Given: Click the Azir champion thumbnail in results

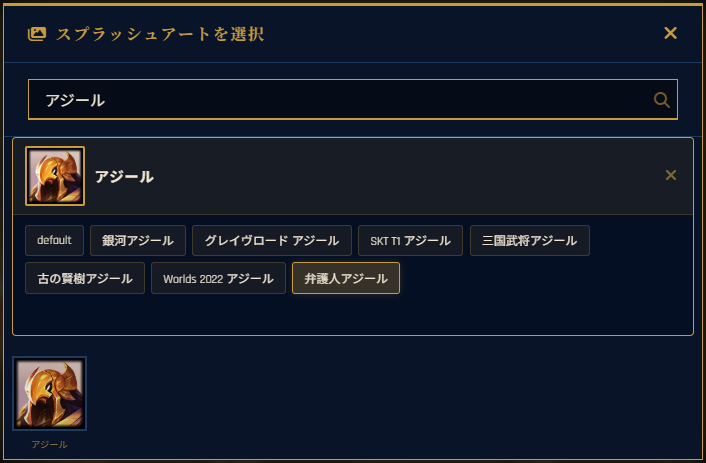Looking at the screenshot, I should point(50,393).
